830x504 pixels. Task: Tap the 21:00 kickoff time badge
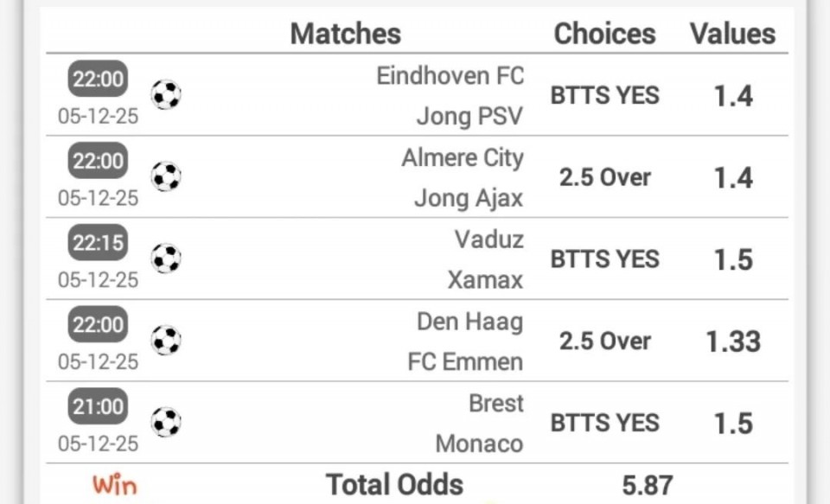tap(98, 406)
